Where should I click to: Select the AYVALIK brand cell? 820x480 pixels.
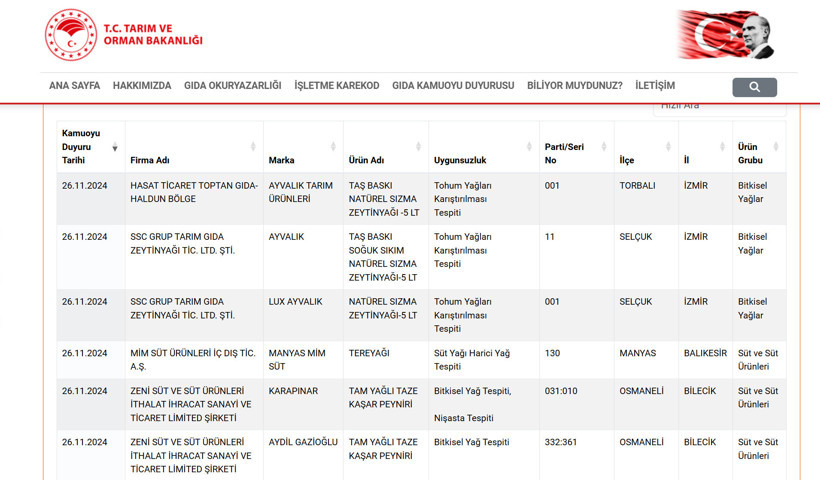(303, 257)
